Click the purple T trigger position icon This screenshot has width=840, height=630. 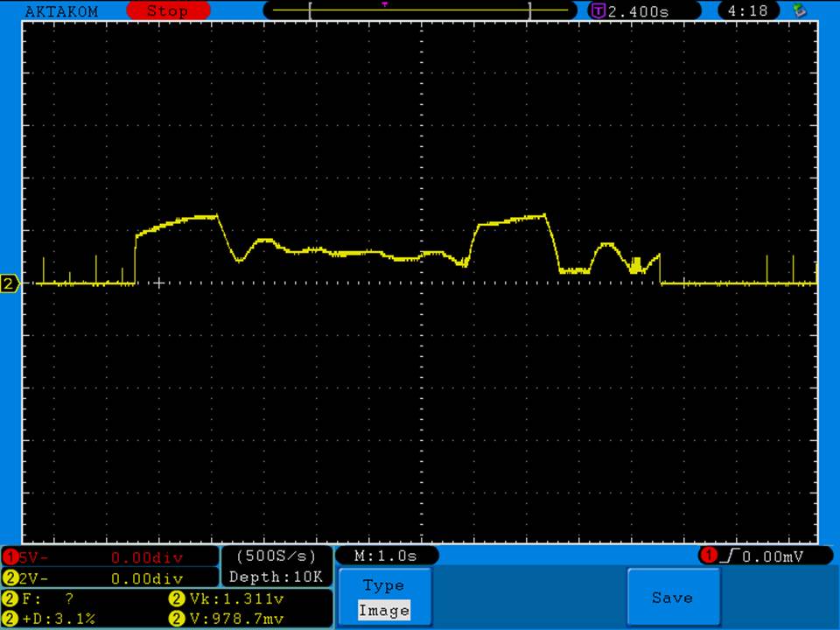[598, 11]
